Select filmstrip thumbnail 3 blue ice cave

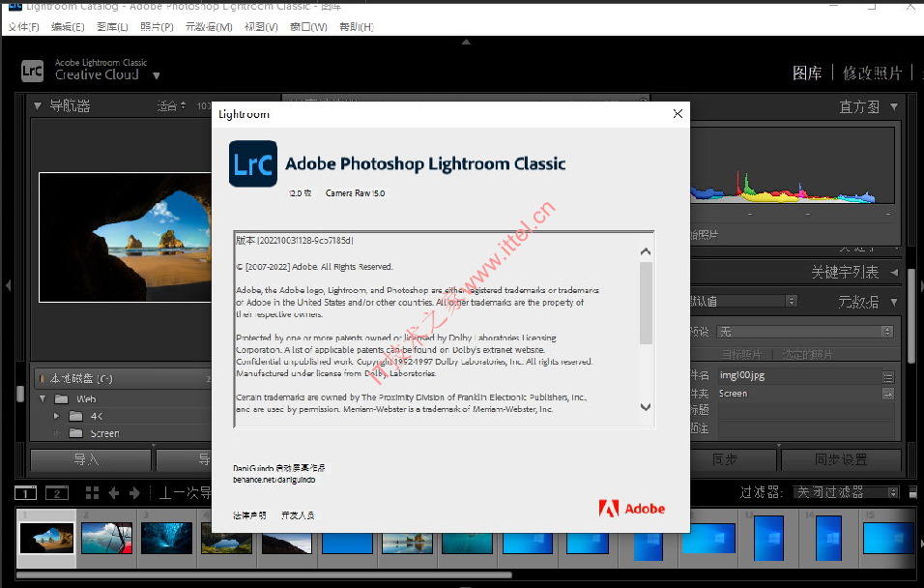point(167,538)
